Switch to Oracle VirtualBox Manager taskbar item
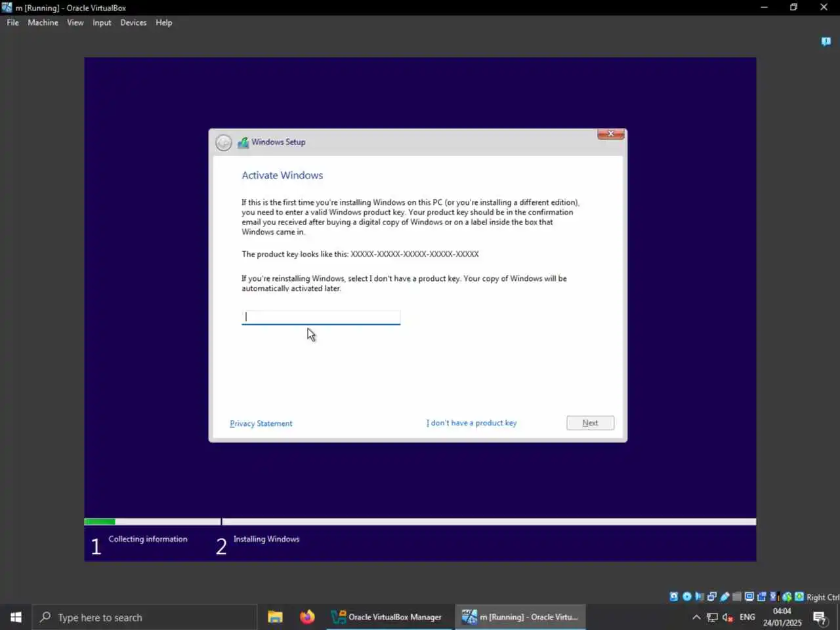Screen dimensions: 840x630 click(388, 617)
